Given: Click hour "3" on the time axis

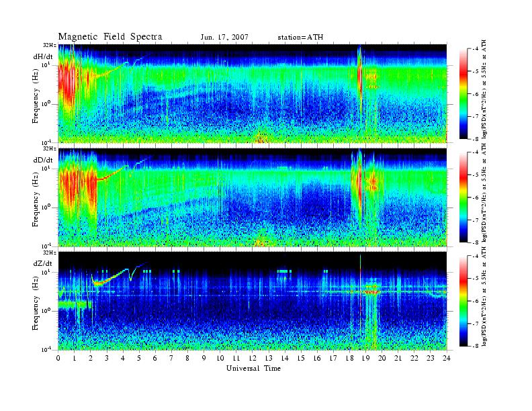Looking at the screenshot, I should tap(107, 358).
